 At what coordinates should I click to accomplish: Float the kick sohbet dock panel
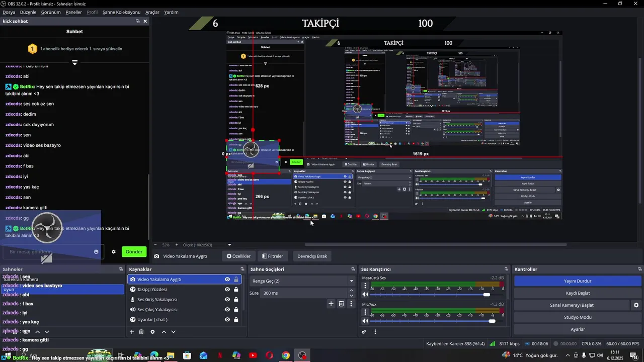coord(138,21)
